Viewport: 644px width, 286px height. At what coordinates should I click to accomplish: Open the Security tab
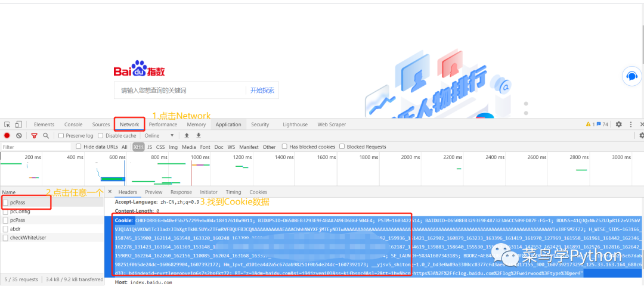(x=260, y=125)
